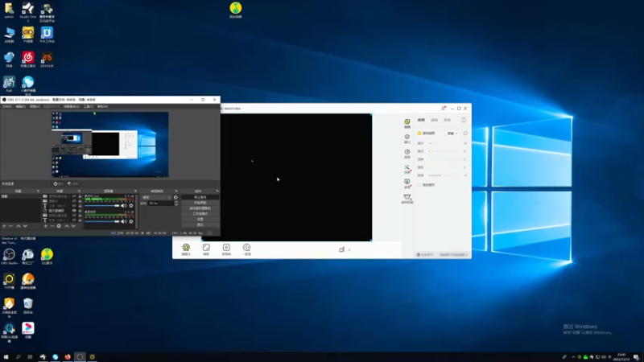The image size is (644, 362).
Task: Remove selected source with the minus icon
Action: 52,226
